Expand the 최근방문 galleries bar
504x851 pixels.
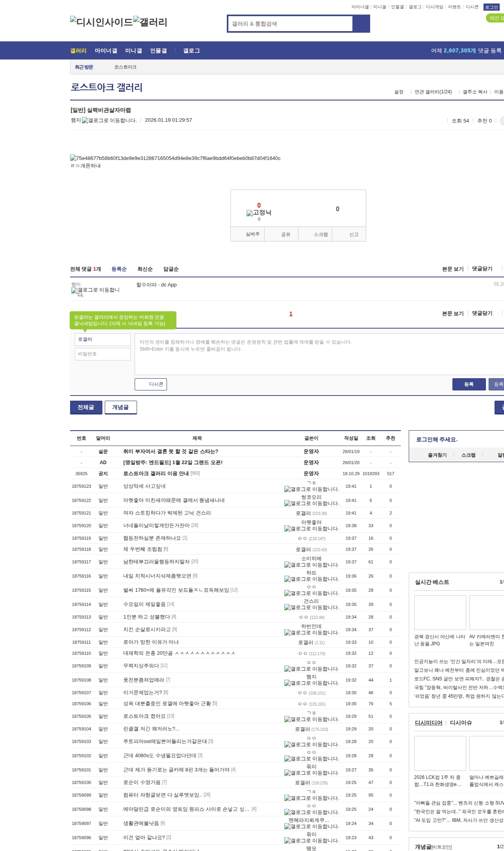(84, 67)
